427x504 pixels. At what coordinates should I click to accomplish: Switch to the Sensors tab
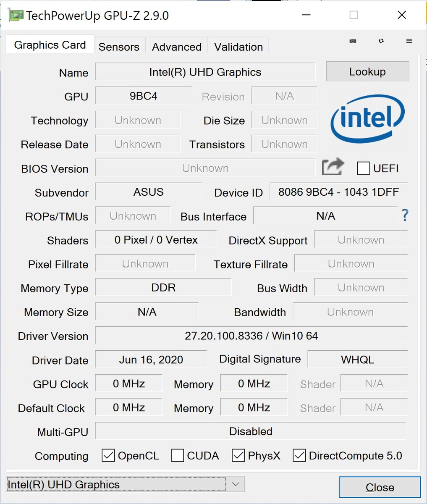(119, 47)
